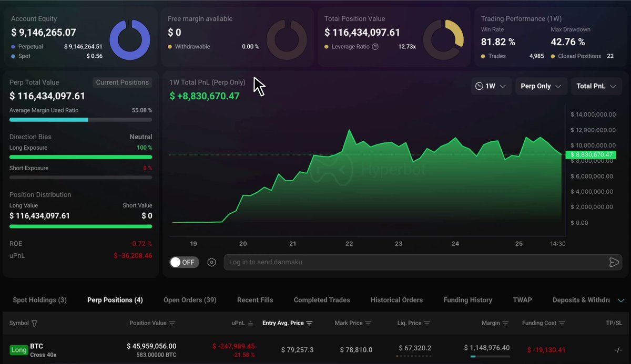Screen dimensions: 631x364
Task: Click the Margin column sort icon
Action: (505, 324)
